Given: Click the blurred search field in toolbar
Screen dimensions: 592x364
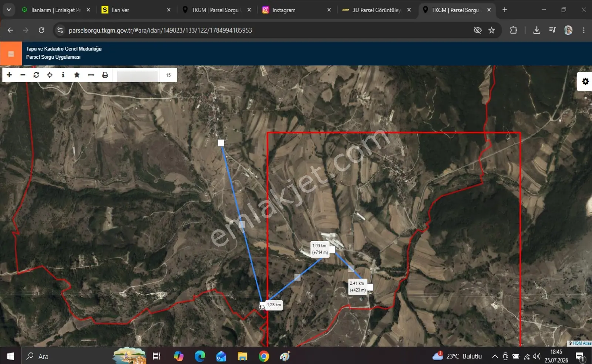Looking at the screenshot, I should (137, 75).
